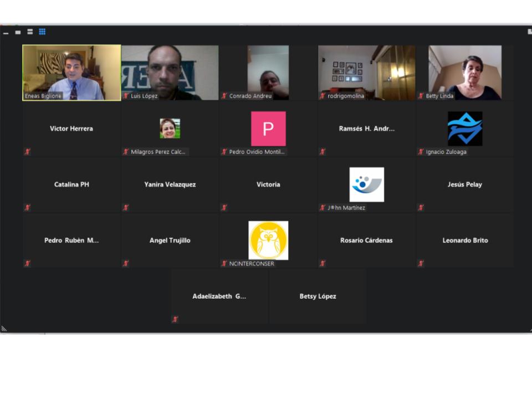Click Conrado Andreu's muted mic indicator
This screenshot has height=399, width=532.
[x=224, y=96]
